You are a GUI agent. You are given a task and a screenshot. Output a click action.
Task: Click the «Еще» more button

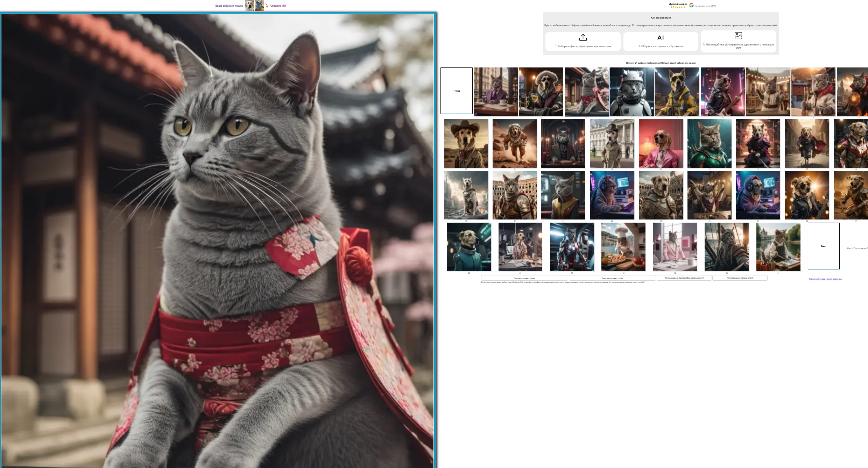pyautogui.click(x=824, y=246)
